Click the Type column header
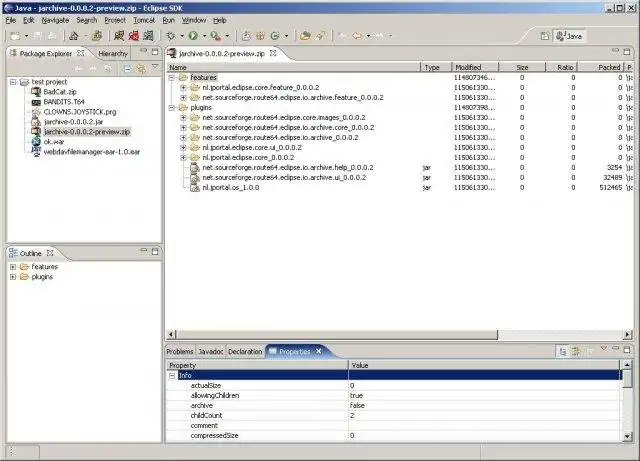640x461 pixels. point(436,67)
